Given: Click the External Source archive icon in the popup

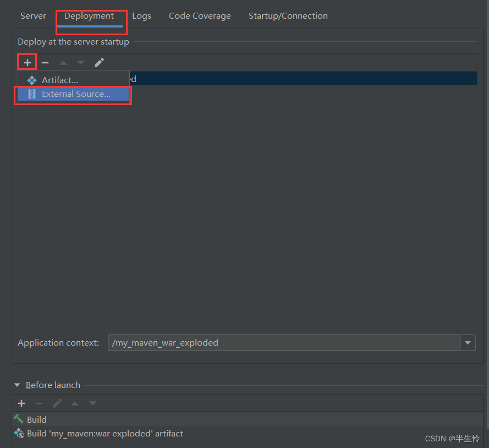Looking at the screenshot, I should [x=32, y=94].
